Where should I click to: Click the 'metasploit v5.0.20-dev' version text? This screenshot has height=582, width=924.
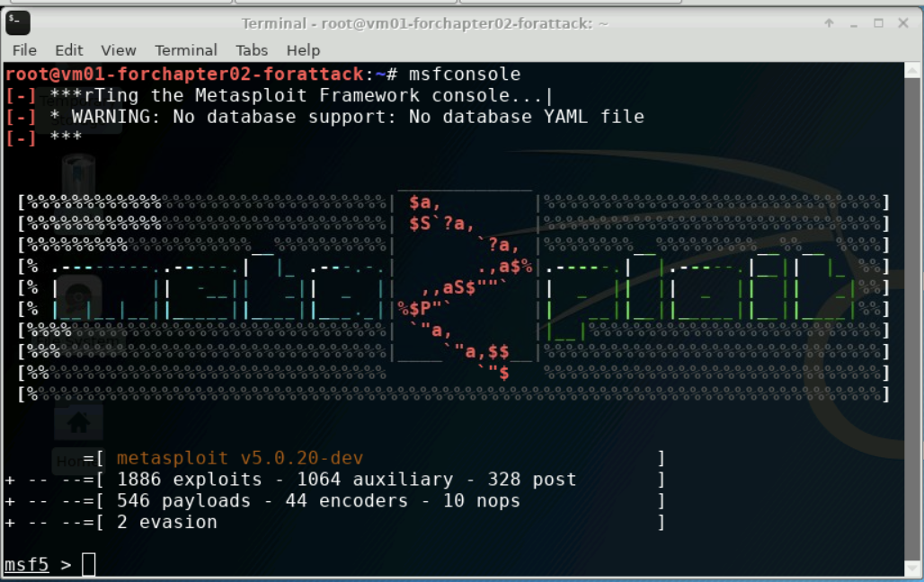pyautogui.click(x=240, y=458)
